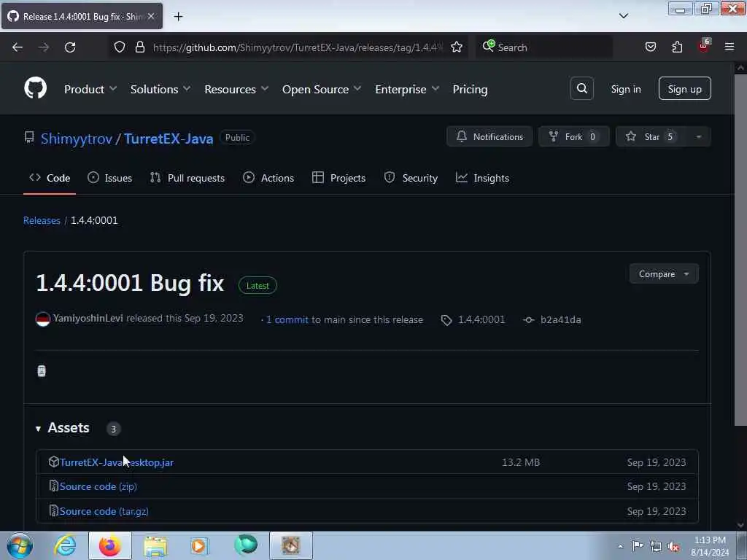Open Windows Start menu orb

(20, 545)
